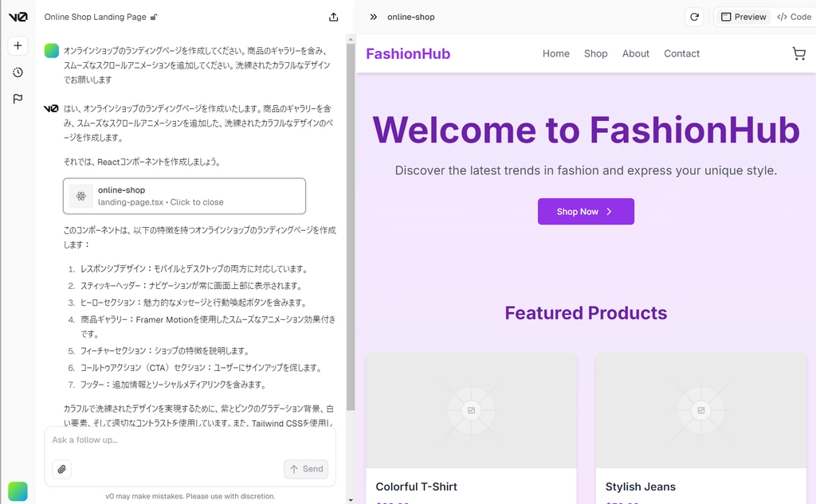Click the v0 logo in sidebar

18,17
